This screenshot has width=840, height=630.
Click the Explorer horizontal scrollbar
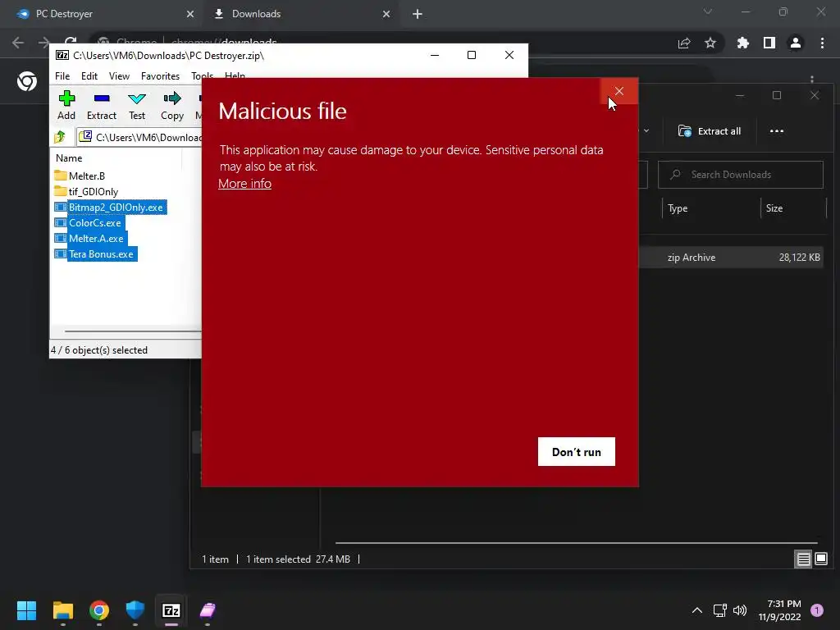pos(577,543)
